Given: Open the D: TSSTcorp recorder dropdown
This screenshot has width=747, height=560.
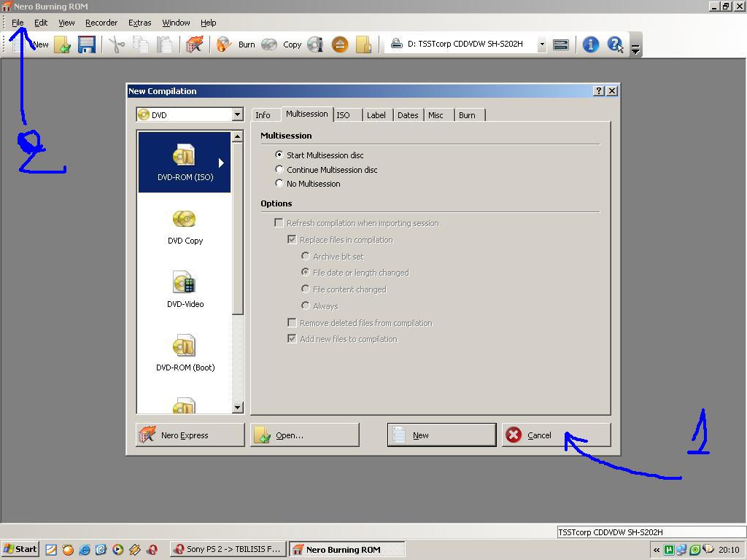Looking at the screenshot, I should [x=542, y=44].
